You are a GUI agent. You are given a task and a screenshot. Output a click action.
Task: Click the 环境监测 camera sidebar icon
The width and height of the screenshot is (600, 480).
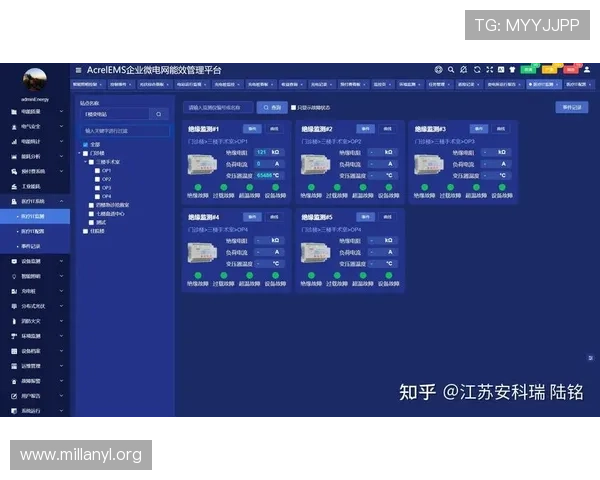(14, 336)
